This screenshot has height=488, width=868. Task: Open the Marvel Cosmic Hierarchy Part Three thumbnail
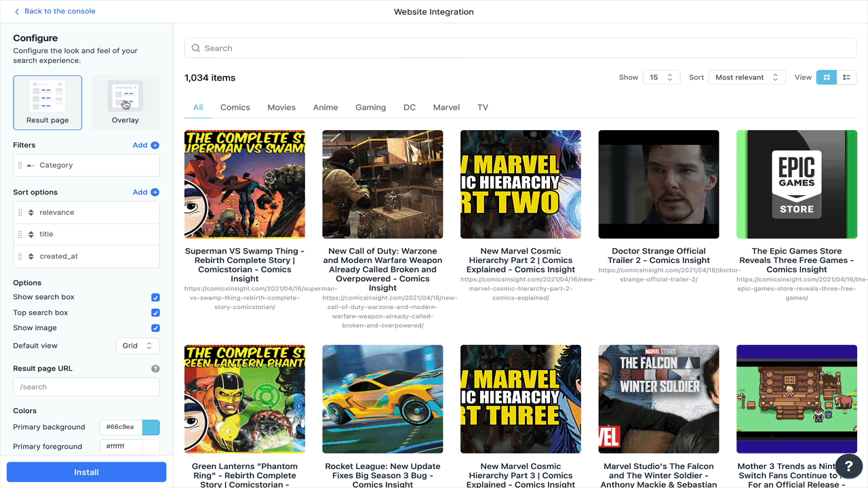[521, 399]
